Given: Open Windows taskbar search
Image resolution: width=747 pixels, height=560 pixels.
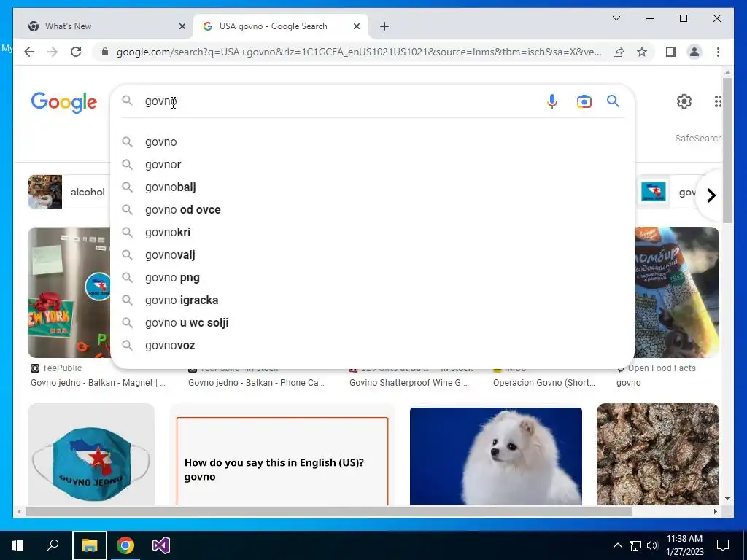Looking at the screenshot, I should 53,545.
